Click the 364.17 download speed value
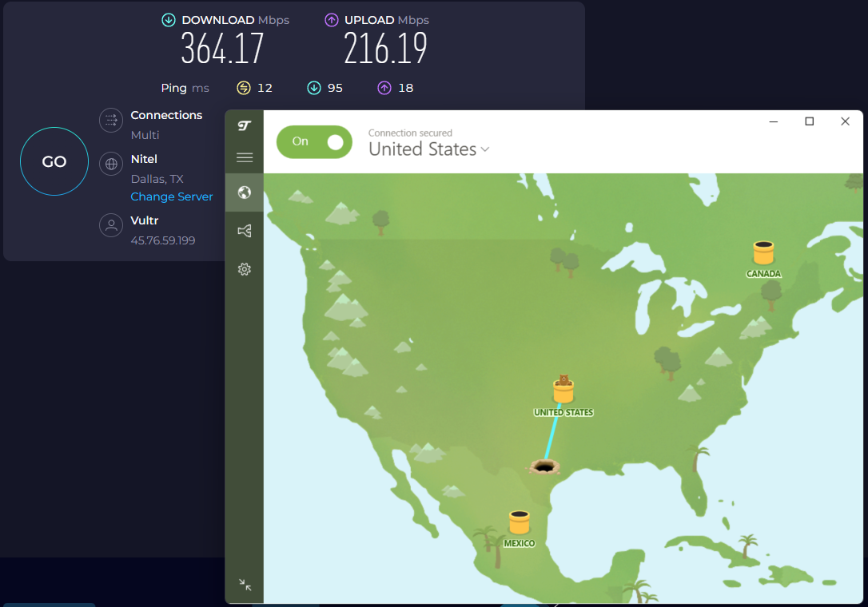The height and width of the screenshot is (607, 868). [222, 49]
